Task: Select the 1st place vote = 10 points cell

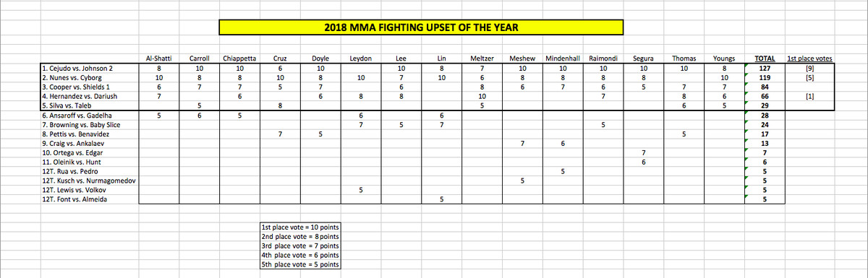Action: [299, 227]
